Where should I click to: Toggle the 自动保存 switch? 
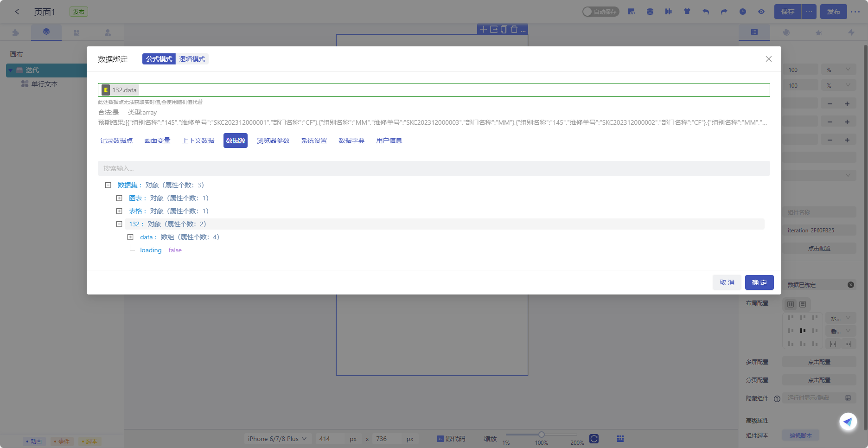(x=601, y=12)
